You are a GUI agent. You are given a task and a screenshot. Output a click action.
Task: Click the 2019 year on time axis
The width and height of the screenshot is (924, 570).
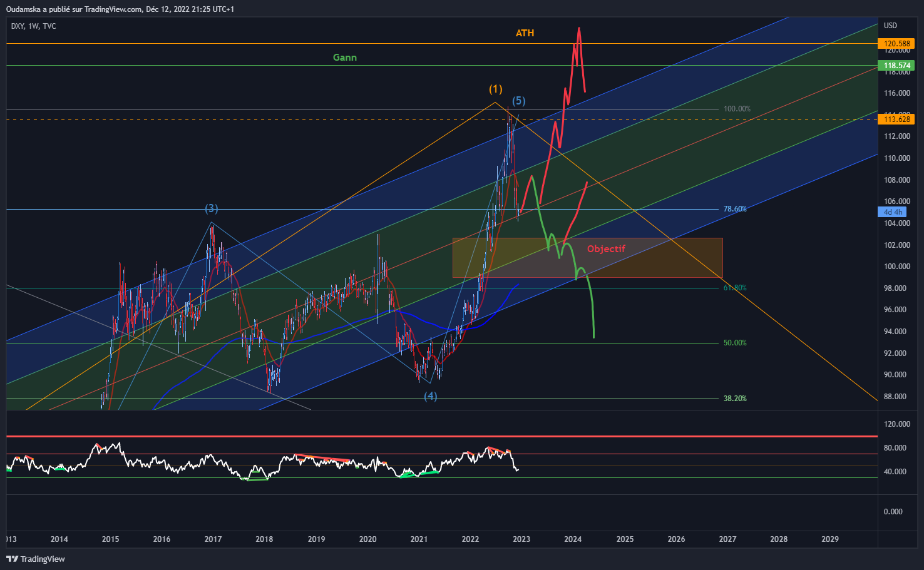coord(316,539)
